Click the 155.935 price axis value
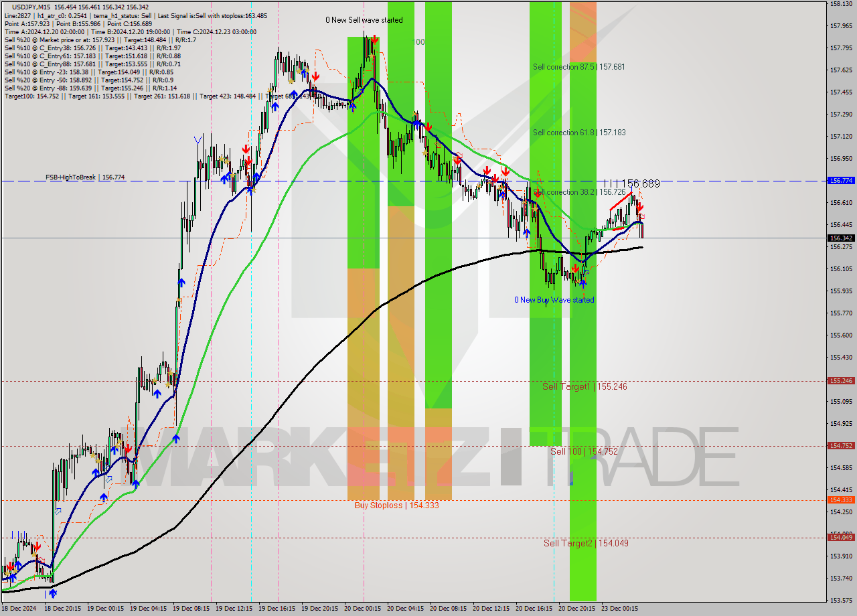The width and height of the screenshot is (857, 616). coord(841,291)
